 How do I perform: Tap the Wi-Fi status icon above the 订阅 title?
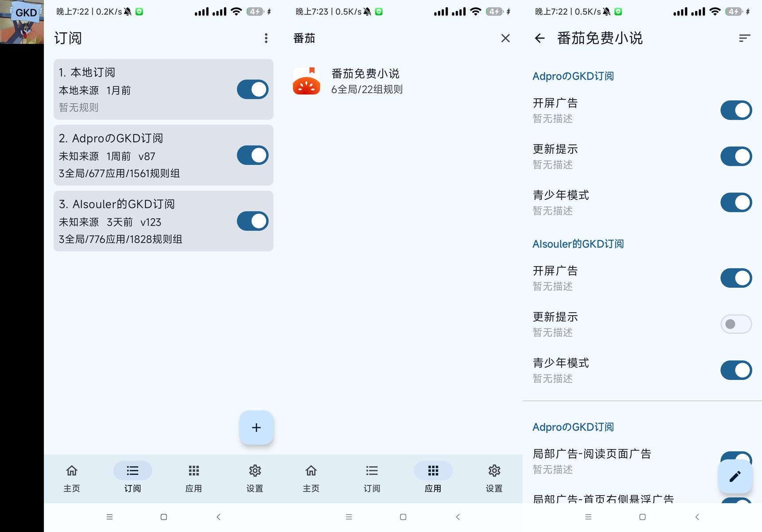(236, 12)
